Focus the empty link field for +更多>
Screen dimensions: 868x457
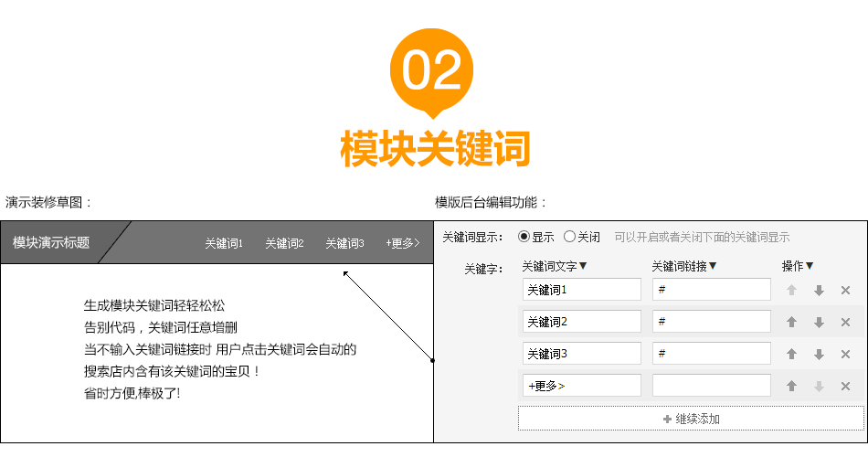pos(711,385)
